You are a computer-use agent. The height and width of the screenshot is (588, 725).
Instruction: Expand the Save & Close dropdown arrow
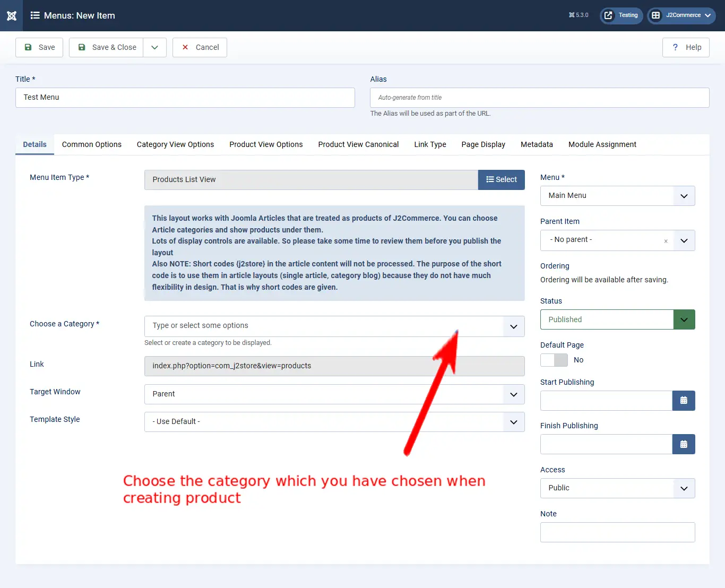pyautogui.click(x=154, y=47)
